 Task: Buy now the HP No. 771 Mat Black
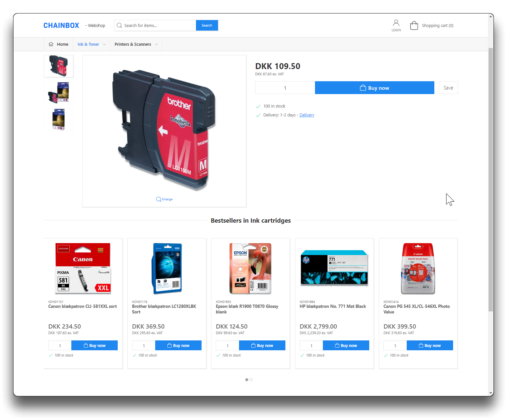tap(346, 345)
